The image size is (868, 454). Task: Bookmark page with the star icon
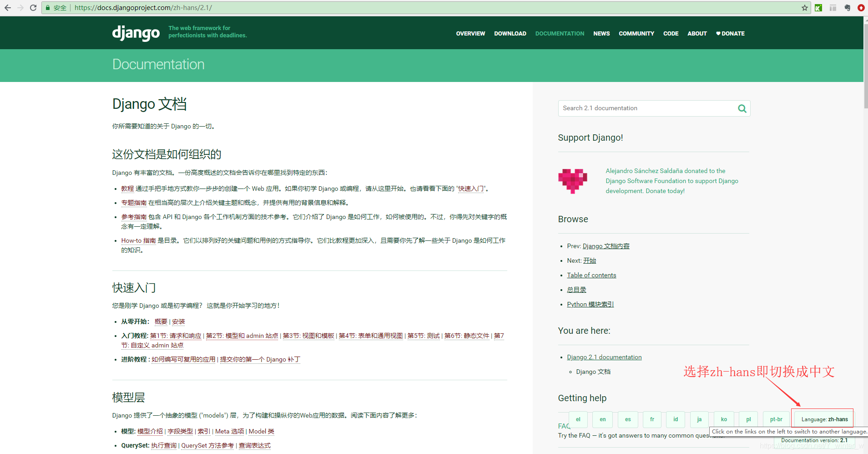point(805,8)
